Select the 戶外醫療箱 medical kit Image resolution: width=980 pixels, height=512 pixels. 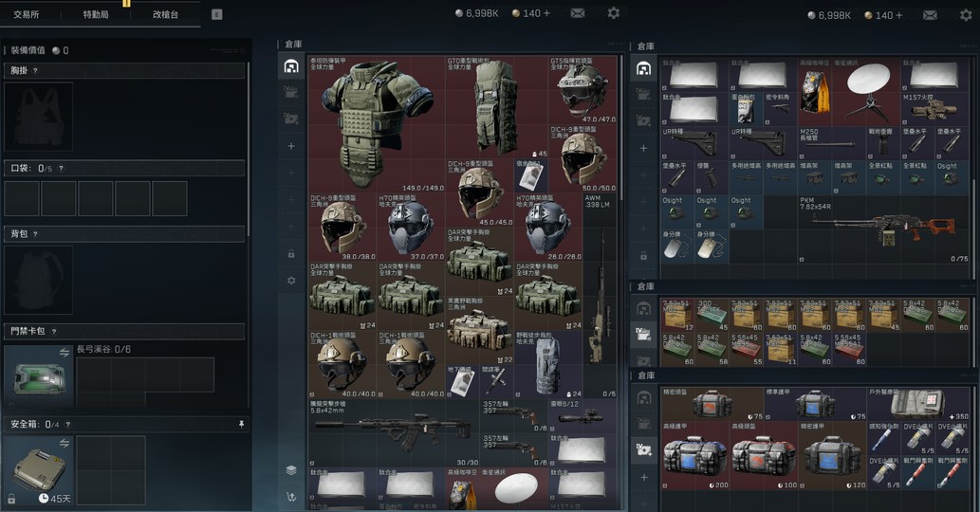click(917, 405)
